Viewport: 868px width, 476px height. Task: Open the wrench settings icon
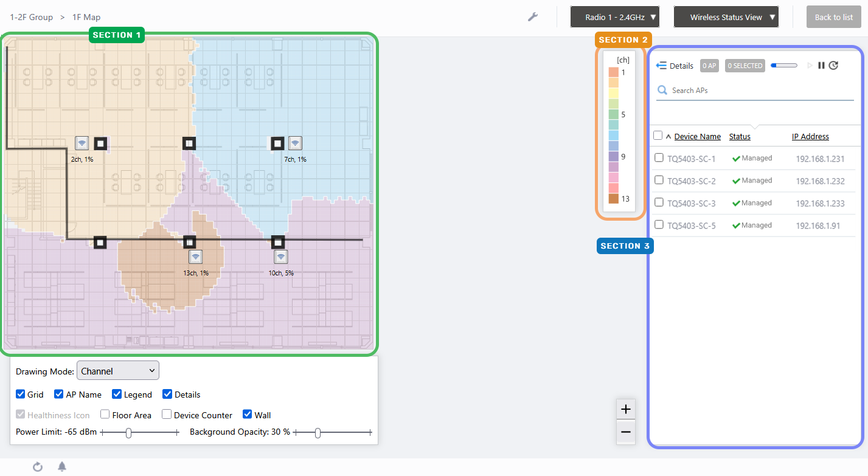point(533,17)
